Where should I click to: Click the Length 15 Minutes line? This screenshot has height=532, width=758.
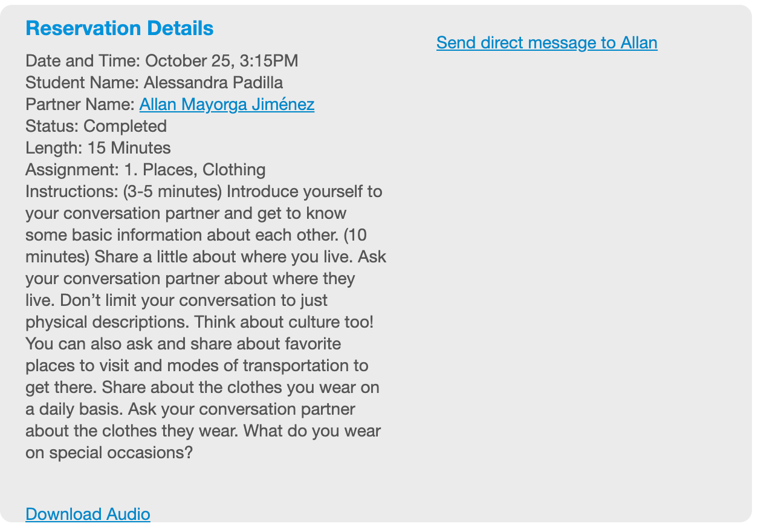tap(98, 148)
